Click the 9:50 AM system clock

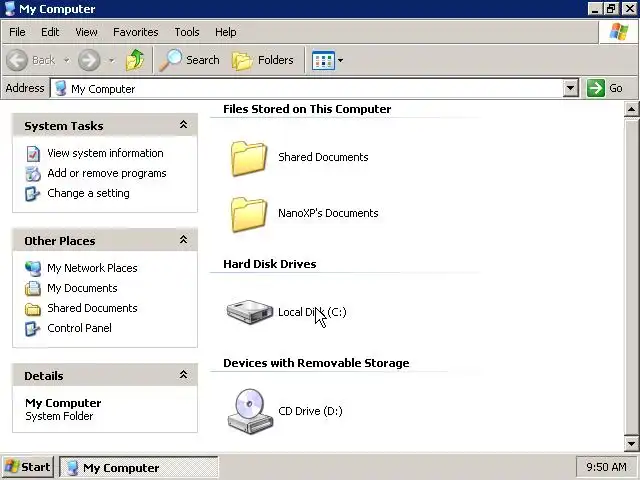coord(606,467)
